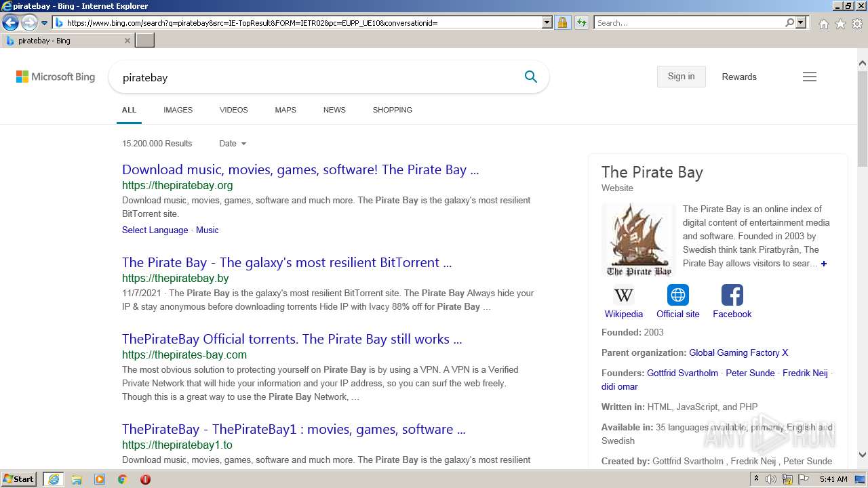
Task: Click the Pirate Bay ship logo thumbnail
Action: click(638, 240)
